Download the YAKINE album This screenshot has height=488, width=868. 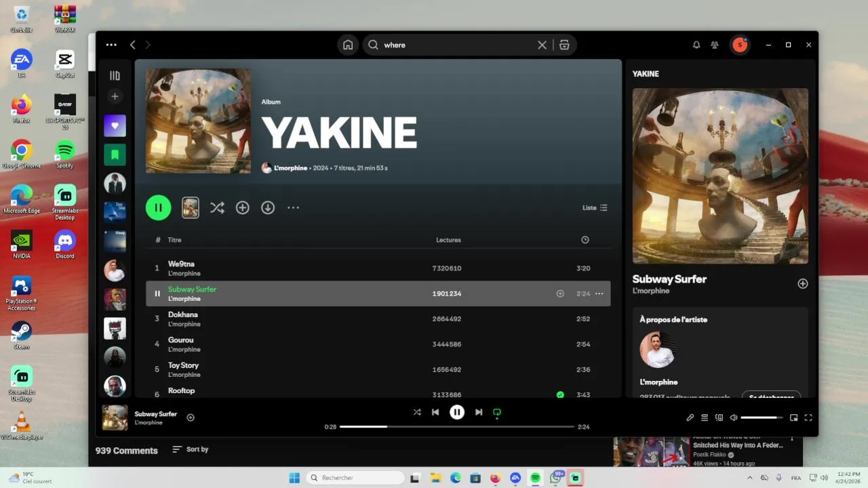[x=268, y=207]
